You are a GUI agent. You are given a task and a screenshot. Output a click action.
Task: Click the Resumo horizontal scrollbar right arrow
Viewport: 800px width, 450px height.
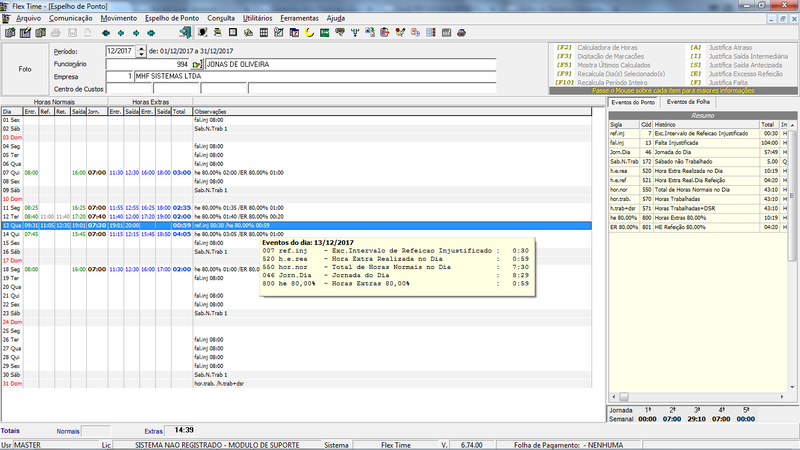(782, 396)
